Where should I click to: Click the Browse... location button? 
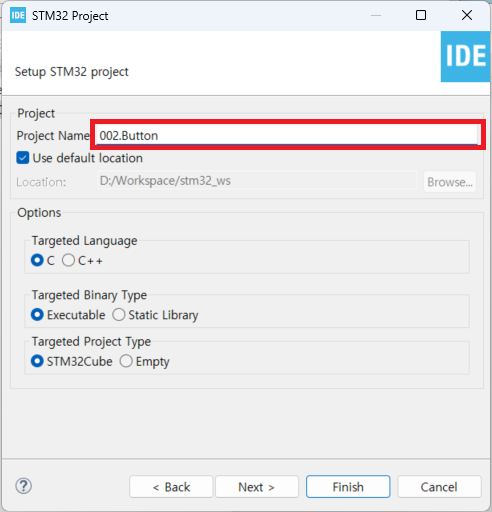[450, 182]
